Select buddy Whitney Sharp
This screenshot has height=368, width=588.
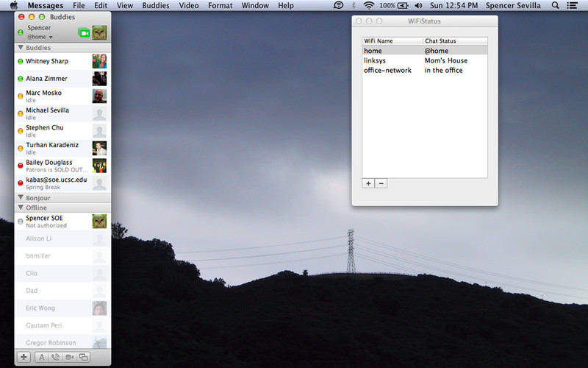(x=62, y=61)
